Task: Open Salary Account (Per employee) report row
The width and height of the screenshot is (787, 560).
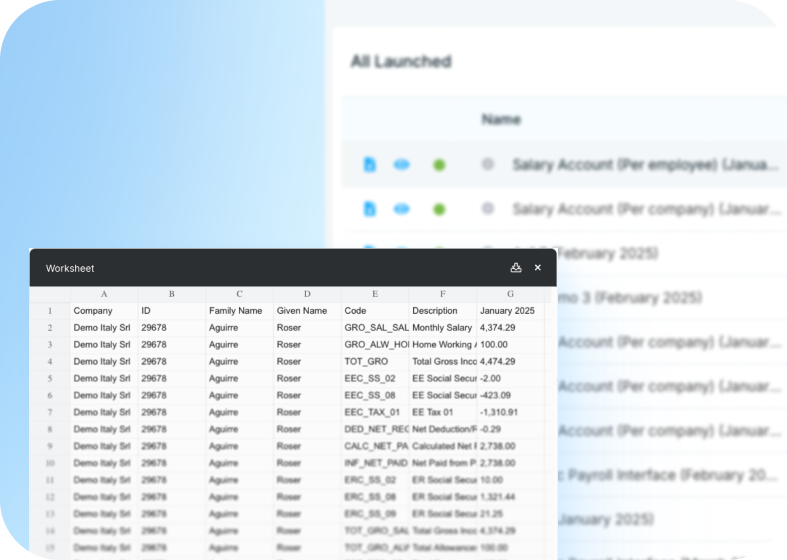Action: click(x=564, y=165)
